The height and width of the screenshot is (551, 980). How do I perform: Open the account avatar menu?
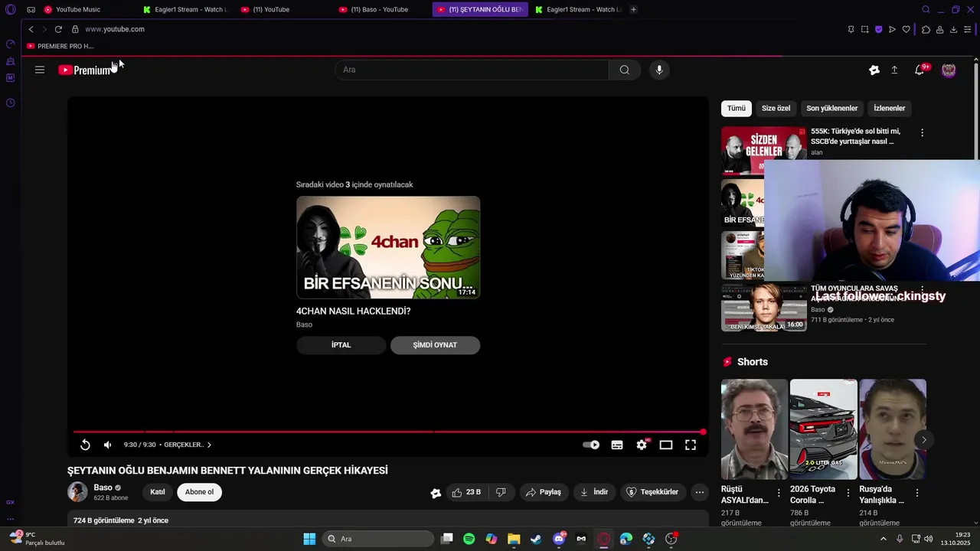click(x=949, y=70)
